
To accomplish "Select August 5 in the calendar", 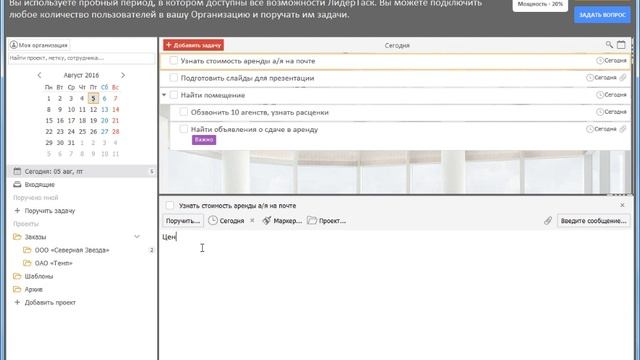I will tap(93, 98).
